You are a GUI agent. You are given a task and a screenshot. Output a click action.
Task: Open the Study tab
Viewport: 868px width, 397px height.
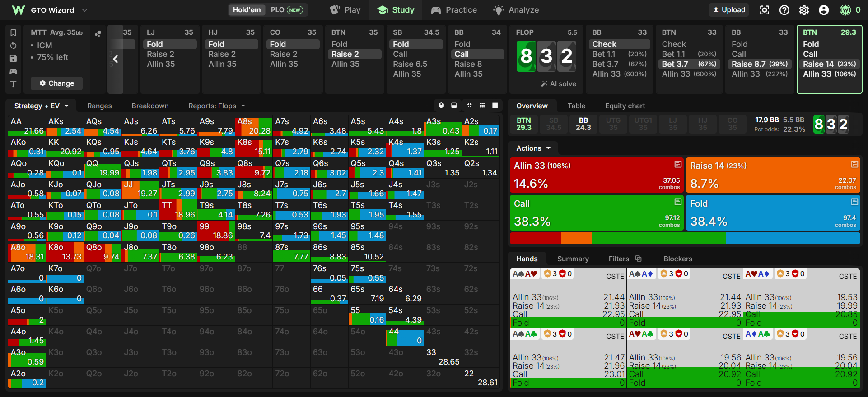point(396,10)
